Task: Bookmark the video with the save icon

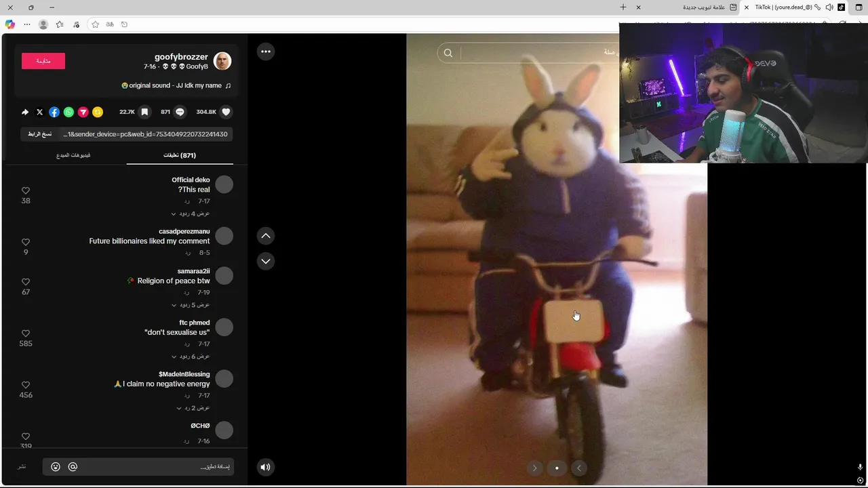Action: coord(144,112)
